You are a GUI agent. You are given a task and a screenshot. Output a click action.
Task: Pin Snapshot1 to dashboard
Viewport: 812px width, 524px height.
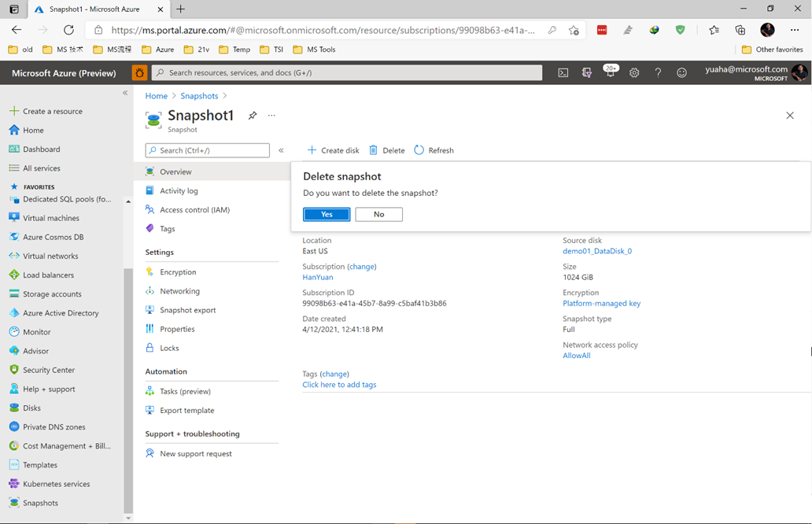pyautogui.click(x=253, y=116)
